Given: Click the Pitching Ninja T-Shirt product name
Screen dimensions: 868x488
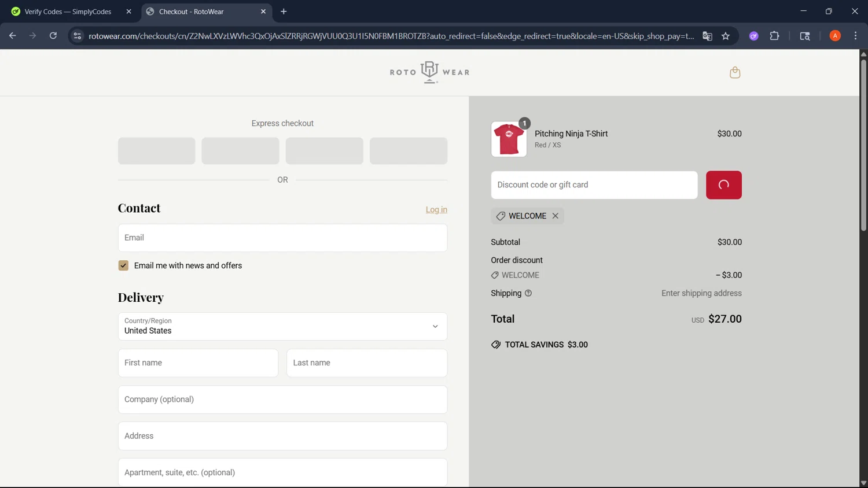Looking at the screenshot, I should pos(571,134).
